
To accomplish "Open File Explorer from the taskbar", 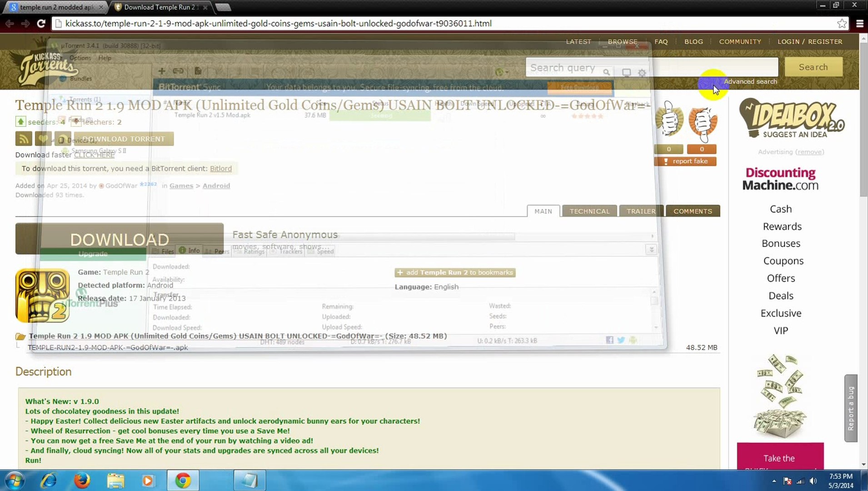I will tap(115, 481).
